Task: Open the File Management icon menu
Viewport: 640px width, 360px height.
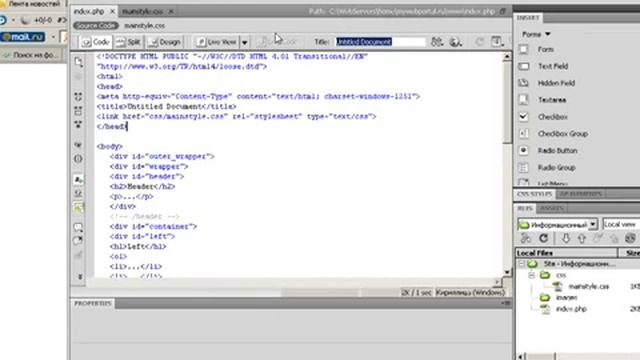Action: [437, 42]
